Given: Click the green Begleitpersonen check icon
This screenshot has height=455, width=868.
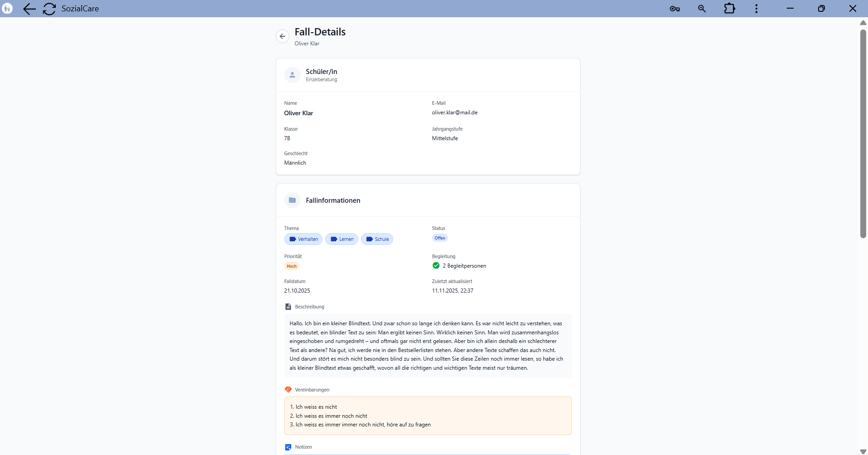Looking at the screenshot, I should point(436,266).
